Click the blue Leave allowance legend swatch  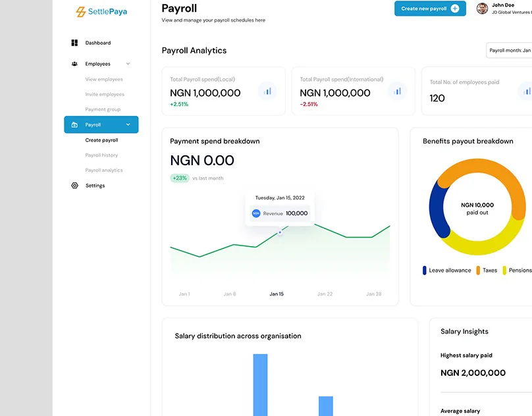(424, 271)
